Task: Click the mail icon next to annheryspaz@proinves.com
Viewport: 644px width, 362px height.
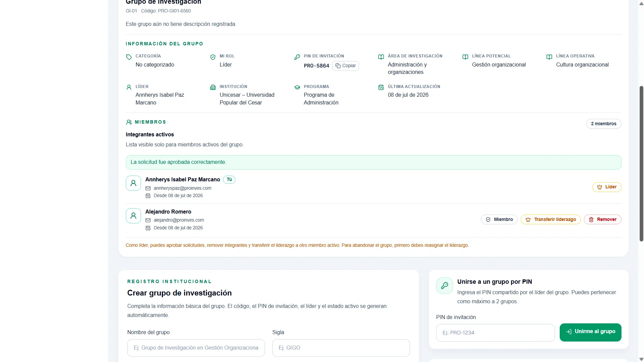Action: tap(148, 188)
